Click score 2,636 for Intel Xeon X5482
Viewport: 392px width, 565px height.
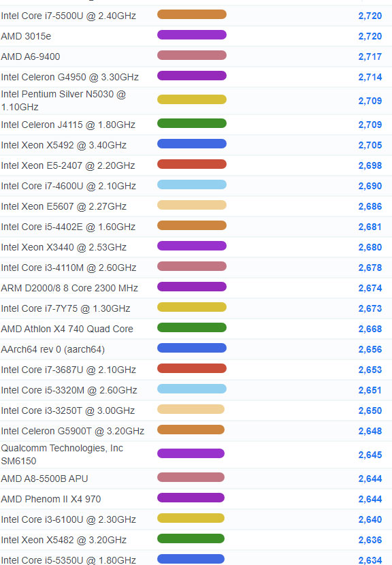point(370,540)
